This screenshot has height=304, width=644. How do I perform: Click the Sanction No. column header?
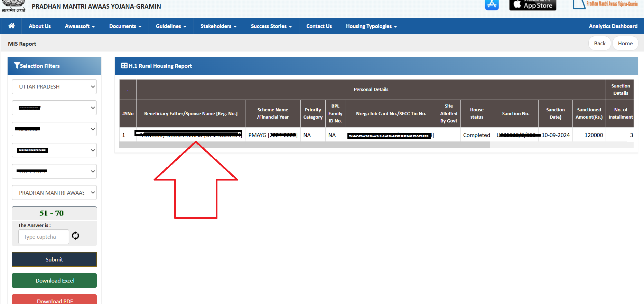pos(516,113)
